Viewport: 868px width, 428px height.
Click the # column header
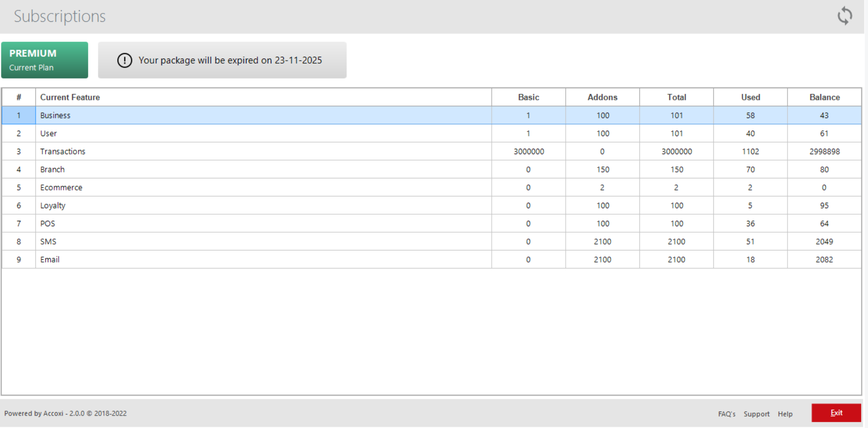coord(19,97)
